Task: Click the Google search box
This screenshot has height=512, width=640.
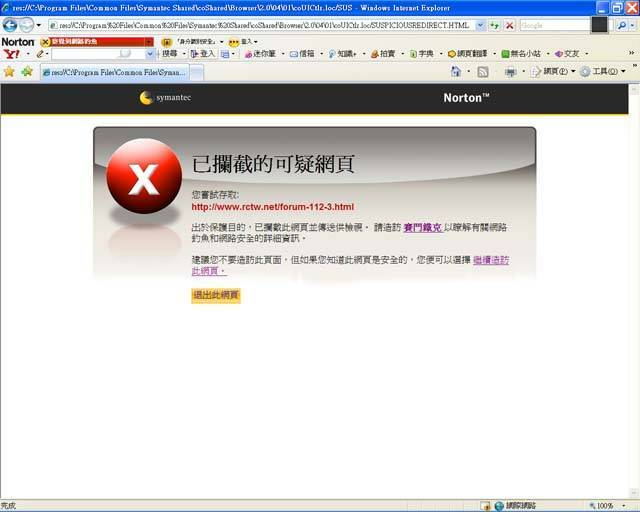Action: (x=555, y=25)
